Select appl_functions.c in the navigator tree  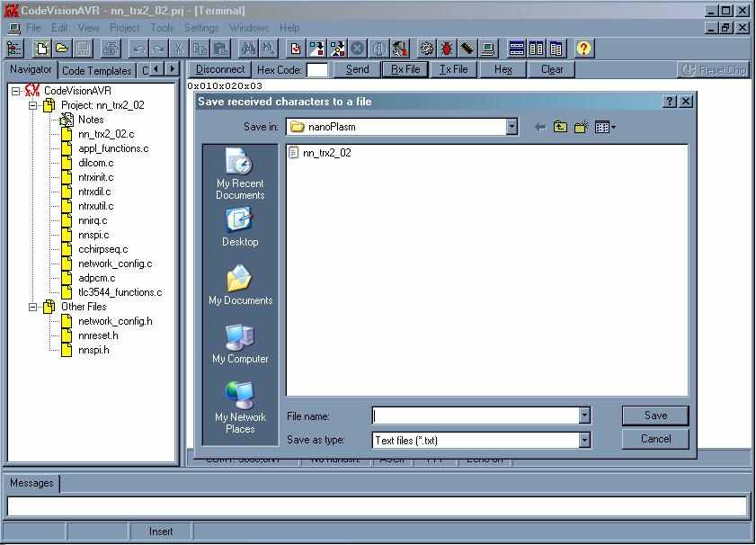point(113,148)
